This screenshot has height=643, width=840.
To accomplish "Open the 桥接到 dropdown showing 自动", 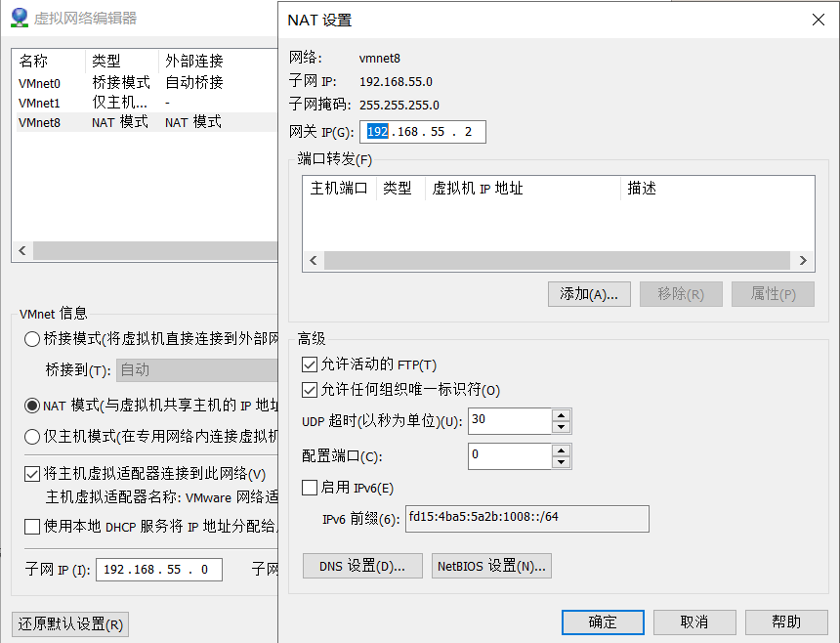I will pos(196,370).
